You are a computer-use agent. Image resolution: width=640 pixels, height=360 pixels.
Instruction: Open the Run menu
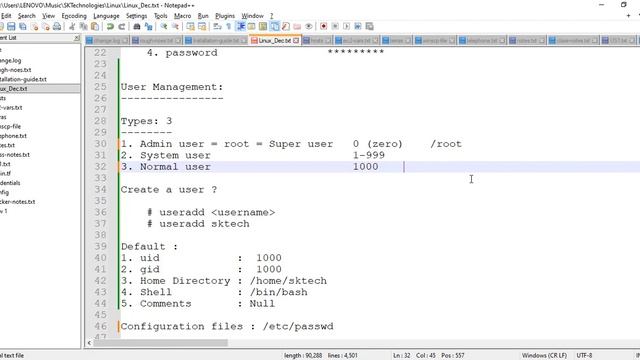click(x=203, y=16)
